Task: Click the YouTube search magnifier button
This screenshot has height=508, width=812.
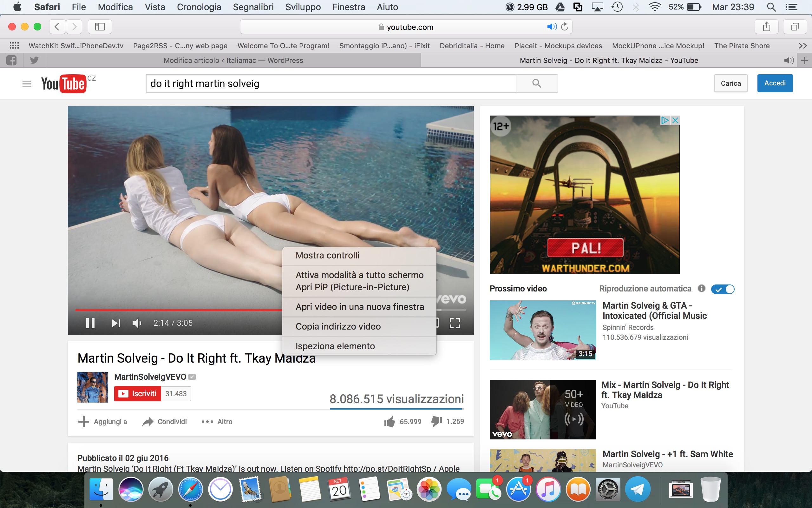Action: (537, 83)
